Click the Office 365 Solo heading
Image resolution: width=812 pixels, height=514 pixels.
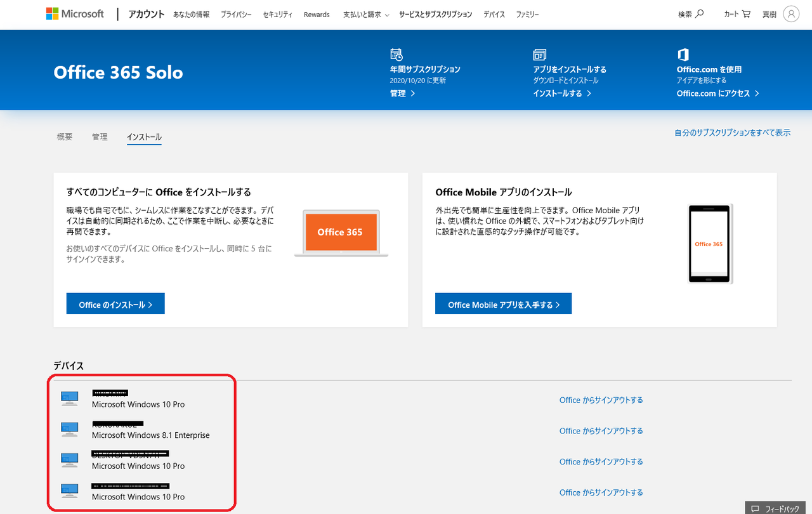pos(118,72)
